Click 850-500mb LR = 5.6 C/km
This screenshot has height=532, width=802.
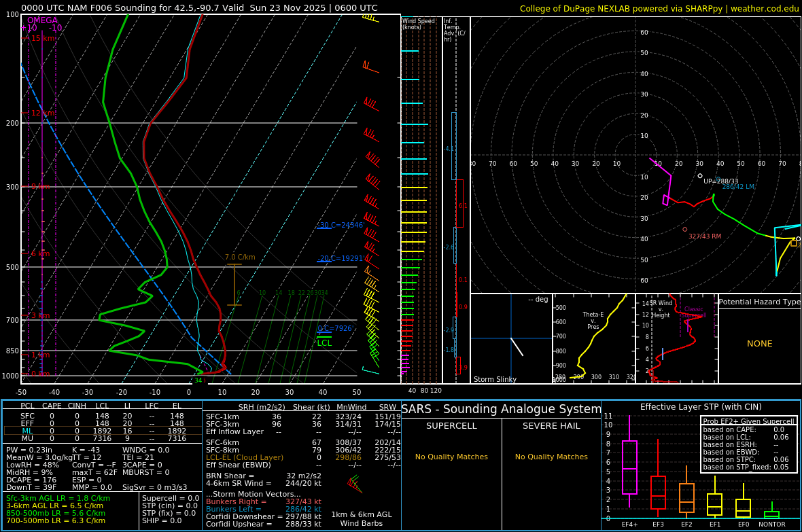tap(56, 513)
